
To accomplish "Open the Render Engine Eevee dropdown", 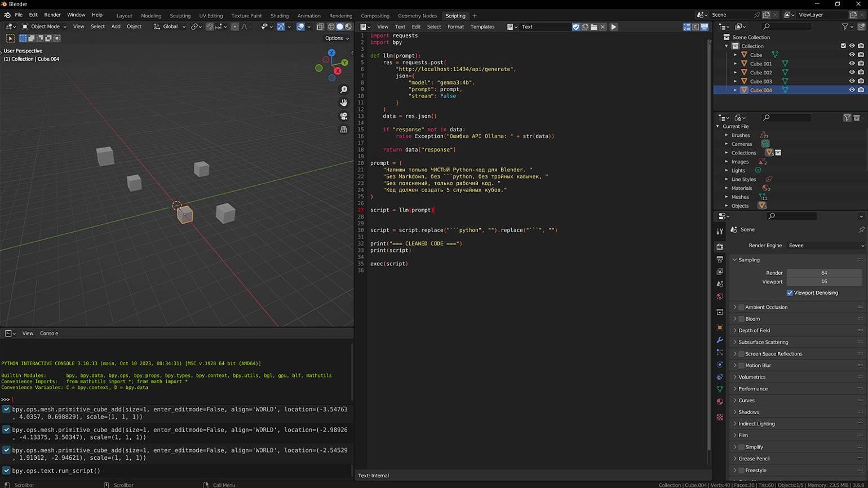I will click(825, 246).
